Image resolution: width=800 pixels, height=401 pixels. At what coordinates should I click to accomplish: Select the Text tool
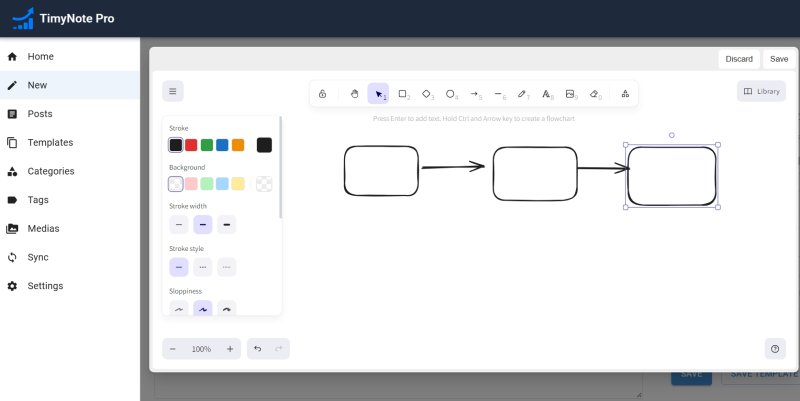coord(547,94)
